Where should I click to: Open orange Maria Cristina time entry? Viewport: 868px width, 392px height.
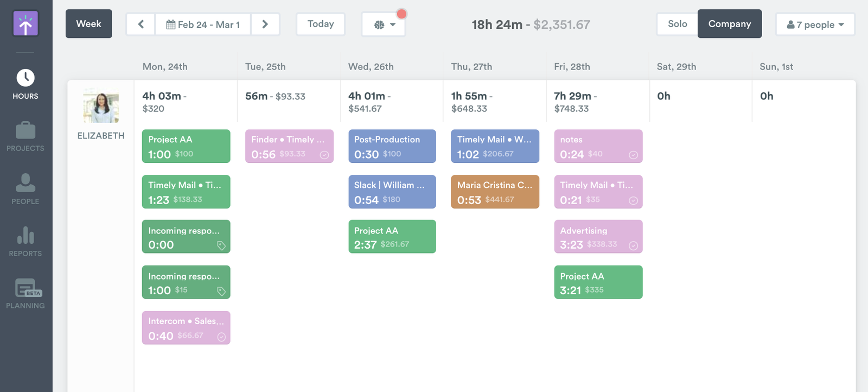point(495,192)
